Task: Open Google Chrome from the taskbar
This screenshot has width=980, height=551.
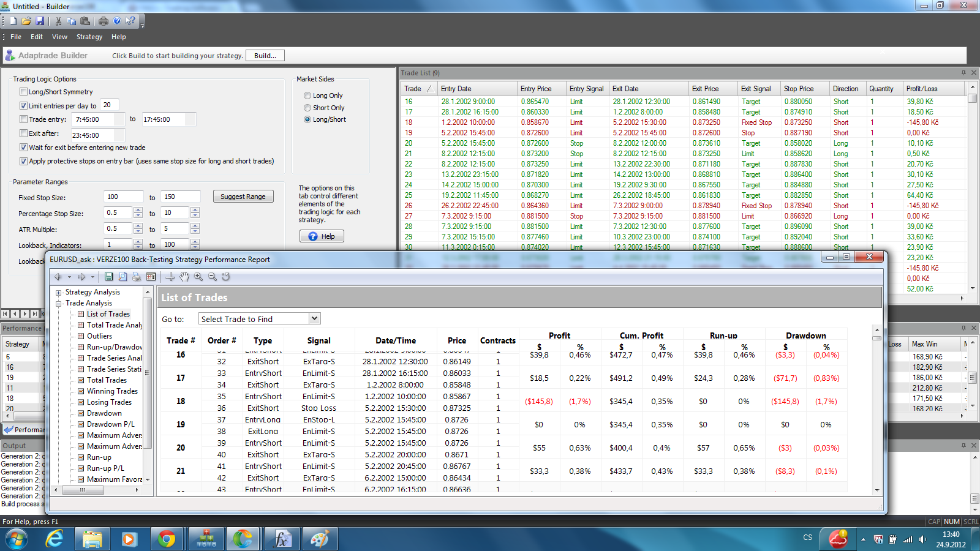Action: 167,539
